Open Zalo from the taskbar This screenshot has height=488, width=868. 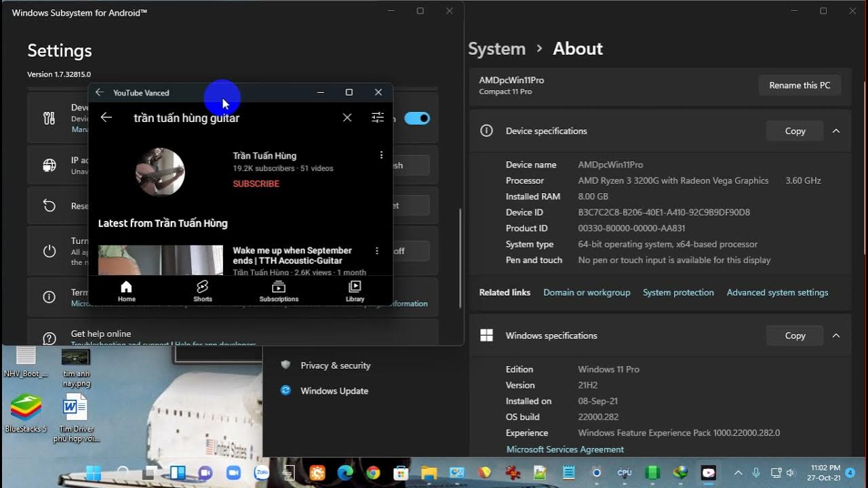261,472
